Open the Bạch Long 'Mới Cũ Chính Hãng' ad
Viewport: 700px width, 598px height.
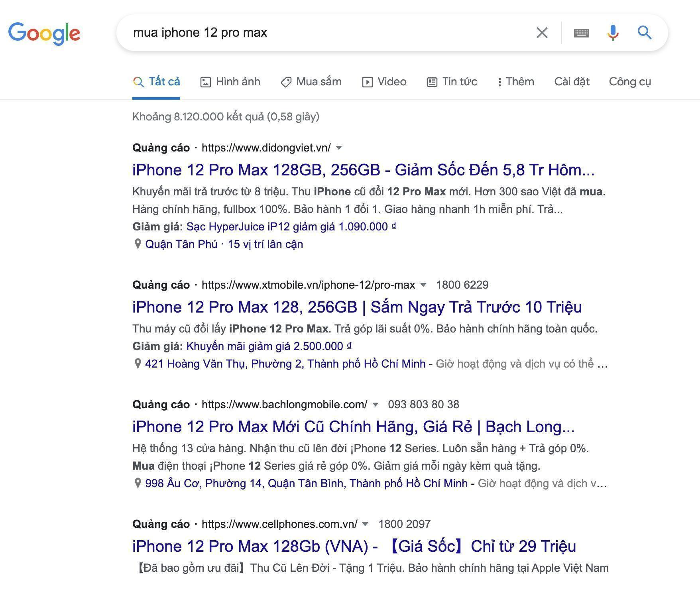pyautogui.click(x=354, y=427)
